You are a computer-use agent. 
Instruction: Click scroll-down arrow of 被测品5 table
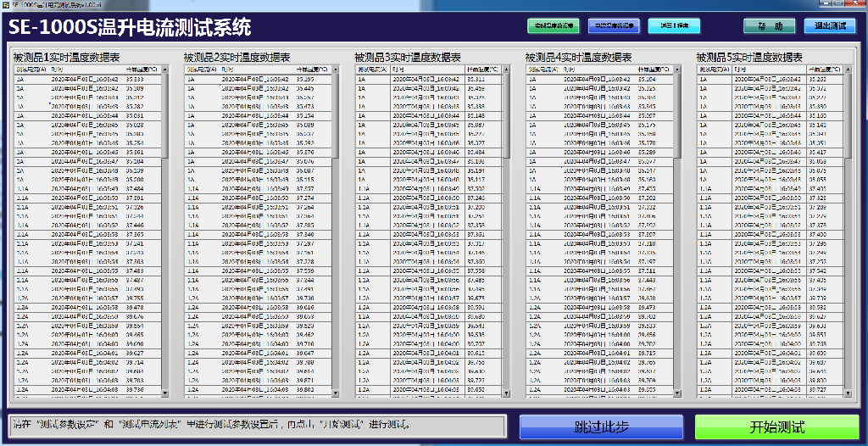click(x=848, y=393)
